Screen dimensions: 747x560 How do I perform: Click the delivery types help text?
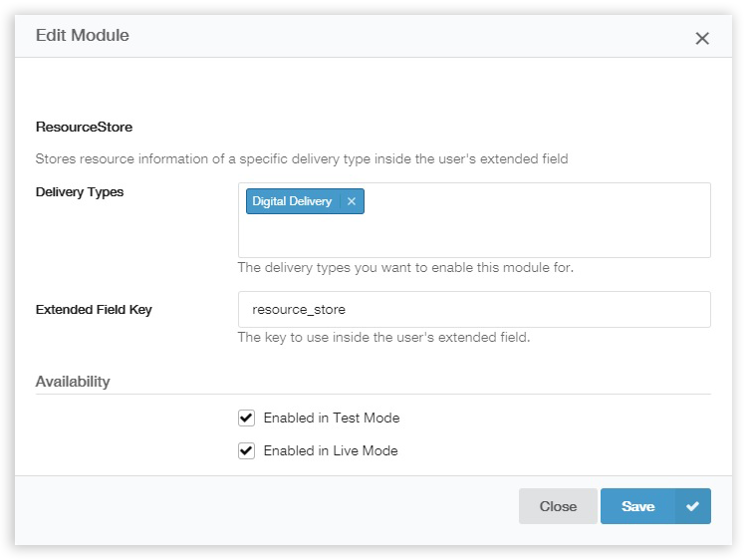405,267
